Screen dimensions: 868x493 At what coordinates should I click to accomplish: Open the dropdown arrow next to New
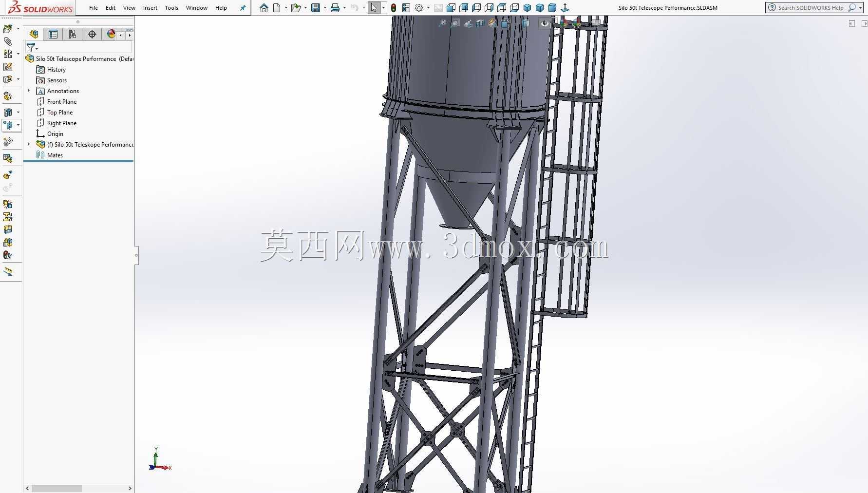[x=286, y=8]
